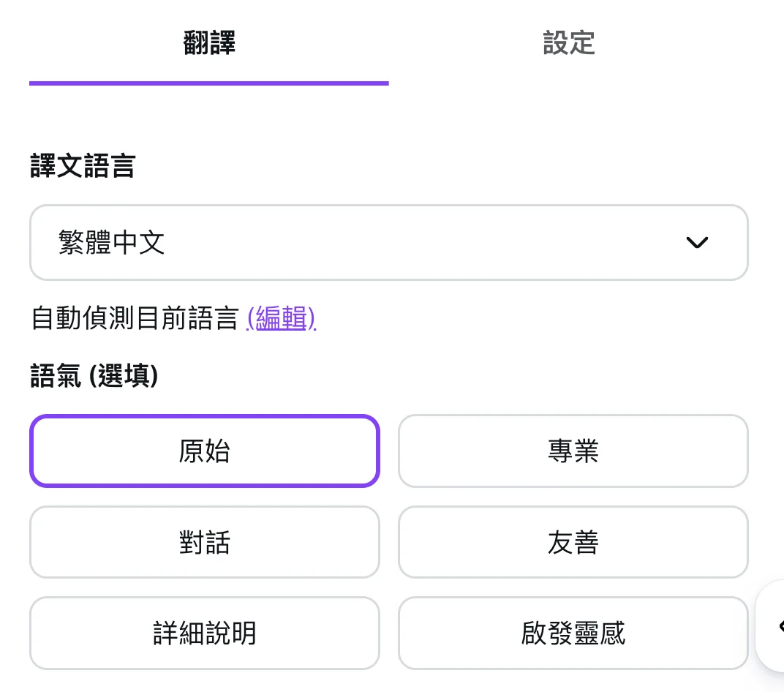Viewport: 784px width, 692px height.
Task: Select the 原始 tone option
Action: (x=205, y=451)
